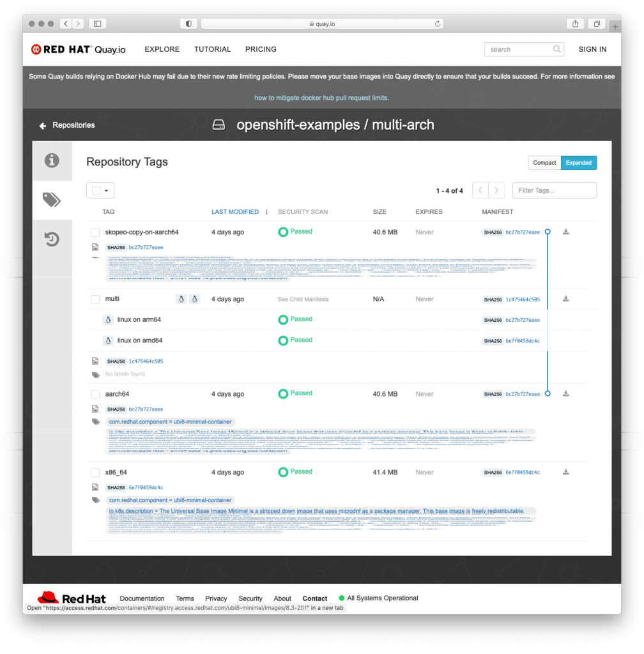Switch to Compact tag view
The image size is (644, 654).
pyautogui.click(x=544, y=163)
